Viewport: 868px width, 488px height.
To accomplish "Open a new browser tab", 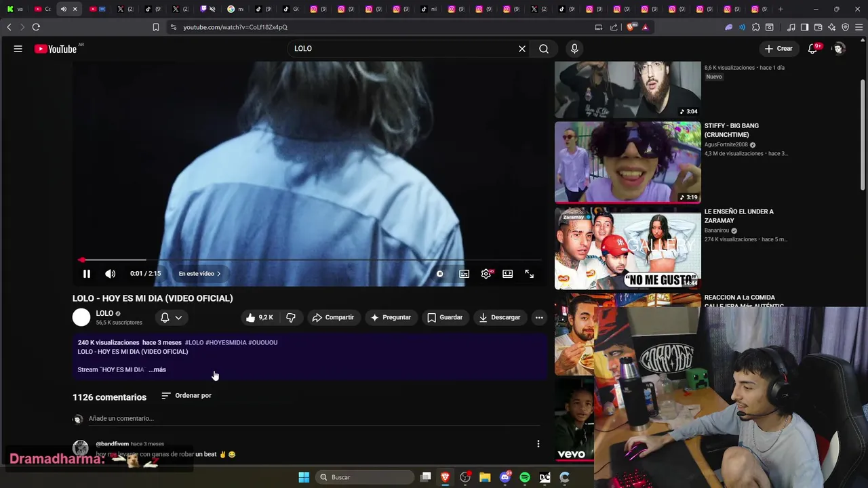I will point(781,9).
